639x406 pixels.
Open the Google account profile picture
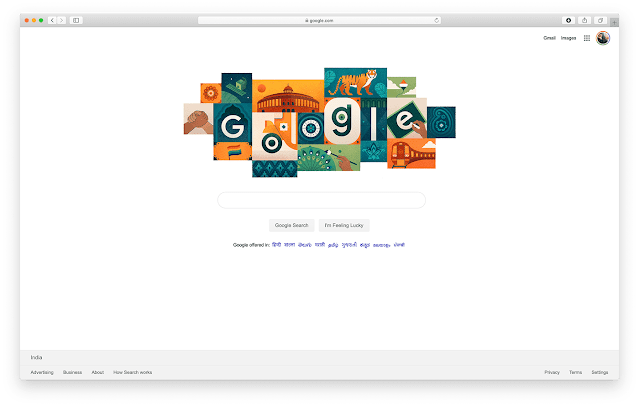pyautogui.click(x=603, y=38)
